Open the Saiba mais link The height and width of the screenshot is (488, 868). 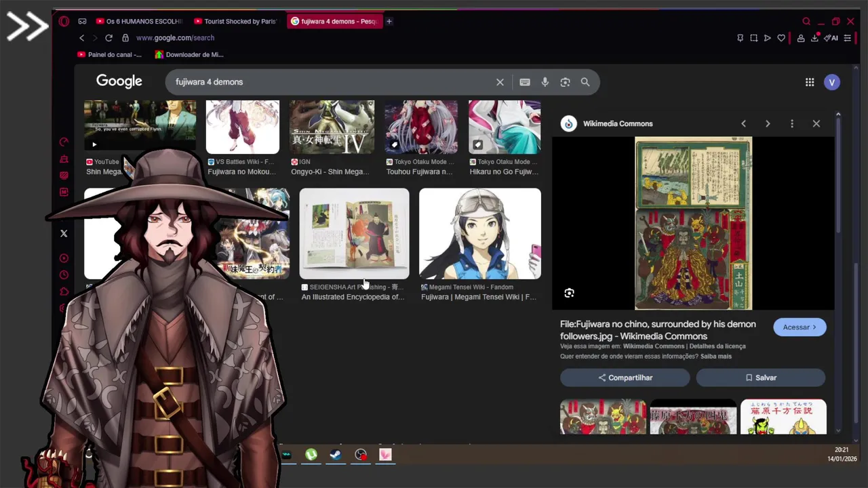(716, 356)
